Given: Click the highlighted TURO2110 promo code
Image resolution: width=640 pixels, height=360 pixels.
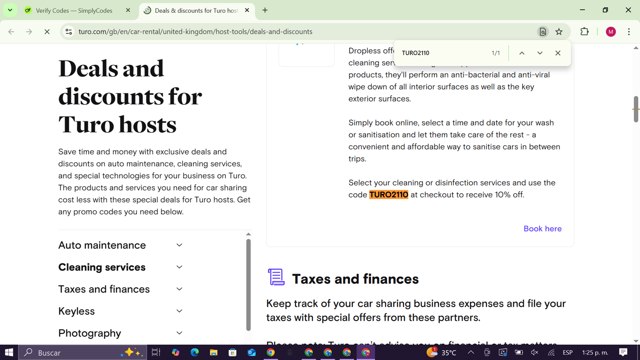Looking at the screenshot, I should pyautogui.click(x=389, y=195).
